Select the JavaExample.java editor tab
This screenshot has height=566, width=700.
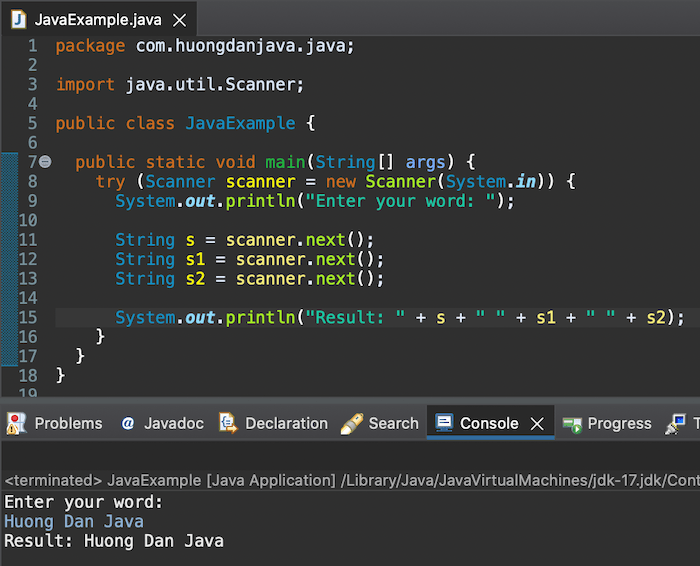[x=98, y=20]
